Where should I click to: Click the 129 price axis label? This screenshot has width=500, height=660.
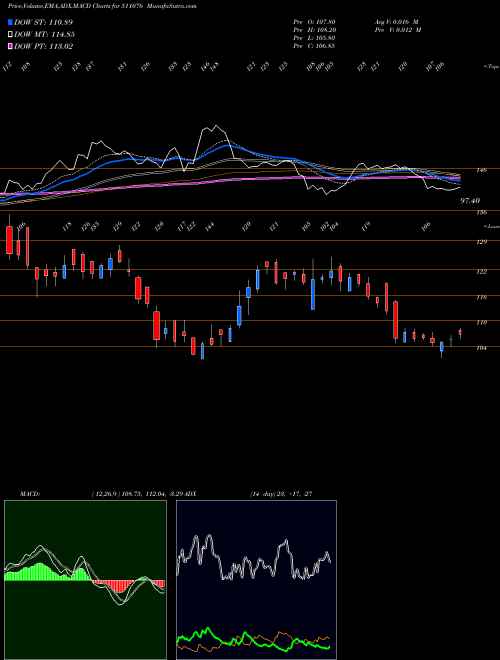point(482,242)
